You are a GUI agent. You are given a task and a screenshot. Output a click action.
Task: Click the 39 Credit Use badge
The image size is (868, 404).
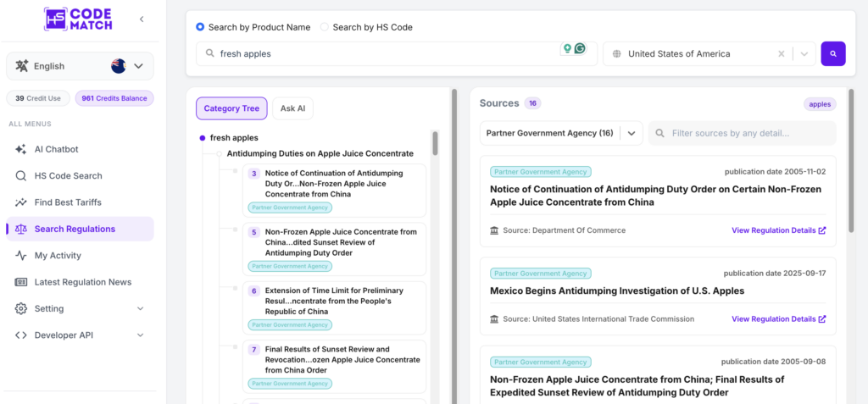tap(38, 98)
